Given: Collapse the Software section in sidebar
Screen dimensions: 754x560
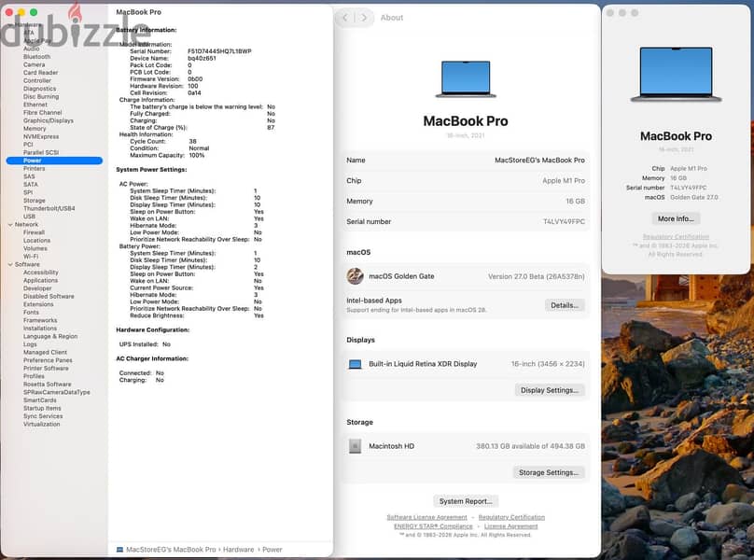Looking at the screenshot, I should click(10, 265).
